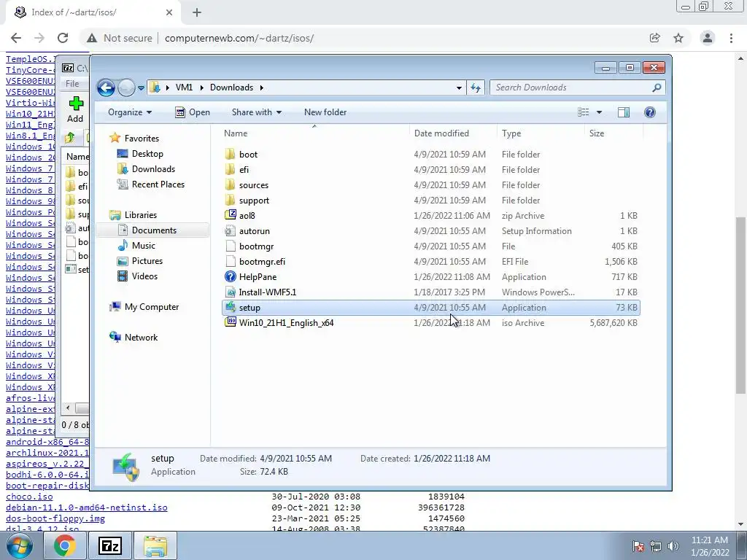Viewport: 747px width, 560px height.
Task: Open Chrome profile icon
Action: [708, 38]
